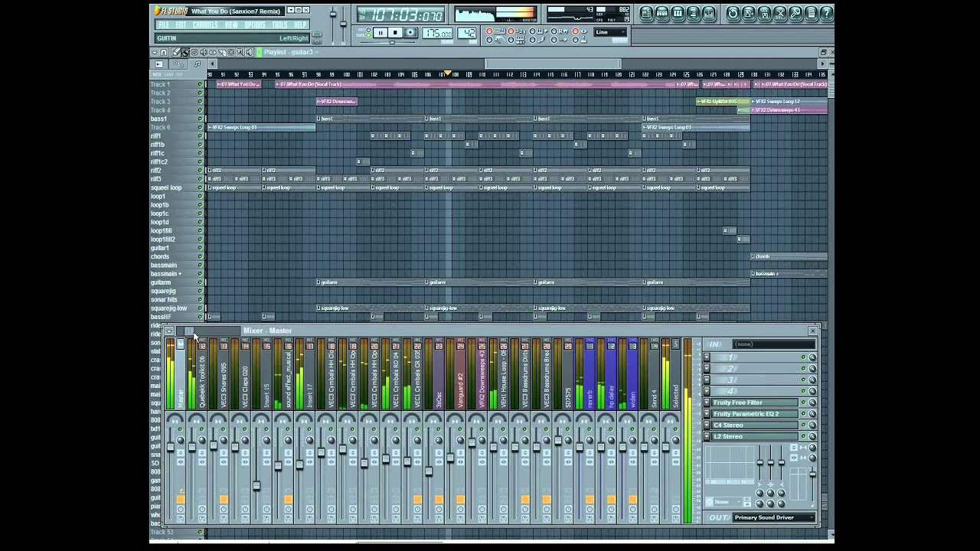Open the FILE menu
Image resolution: width=980 pixels, height=551 pixels.
tap(164, 25)
